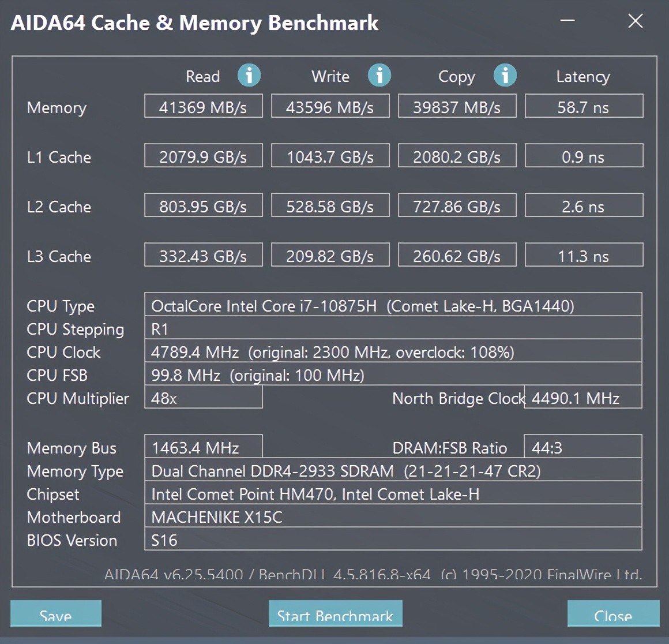Minimize the benchmark window

[567, 21]
